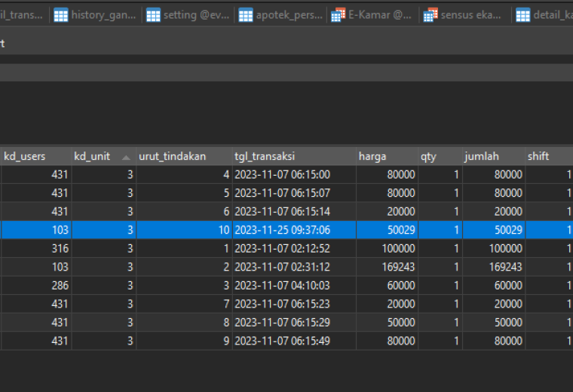Select the row dated 2023-11-07 02:12:52

tap(286, 249)
